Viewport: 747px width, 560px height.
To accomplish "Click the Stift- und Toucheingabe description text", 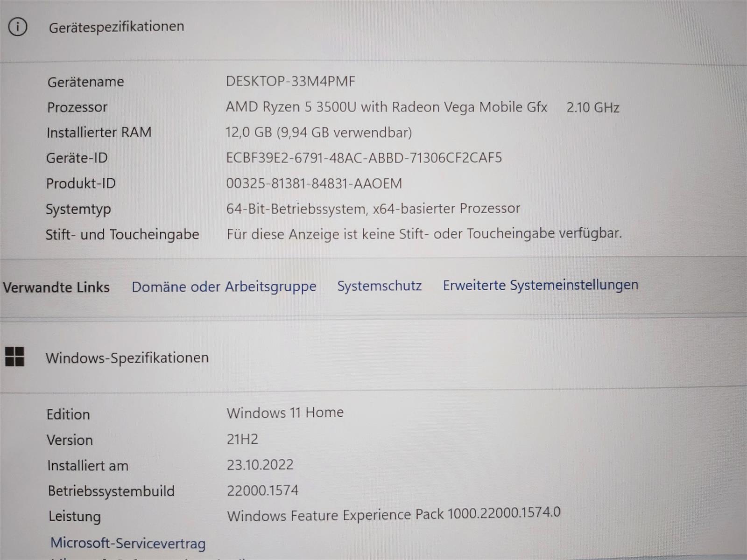I will pos(424,233).
